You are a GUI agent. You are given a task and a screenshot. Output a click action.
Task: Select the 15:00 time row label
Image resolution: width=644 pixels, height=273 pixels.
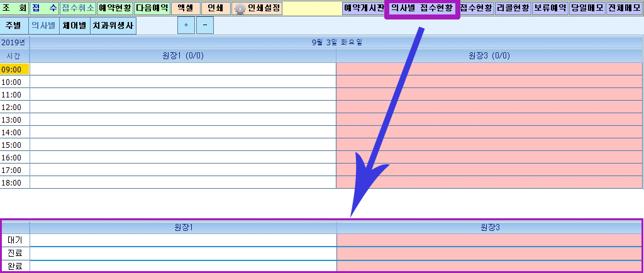(14, 145)
